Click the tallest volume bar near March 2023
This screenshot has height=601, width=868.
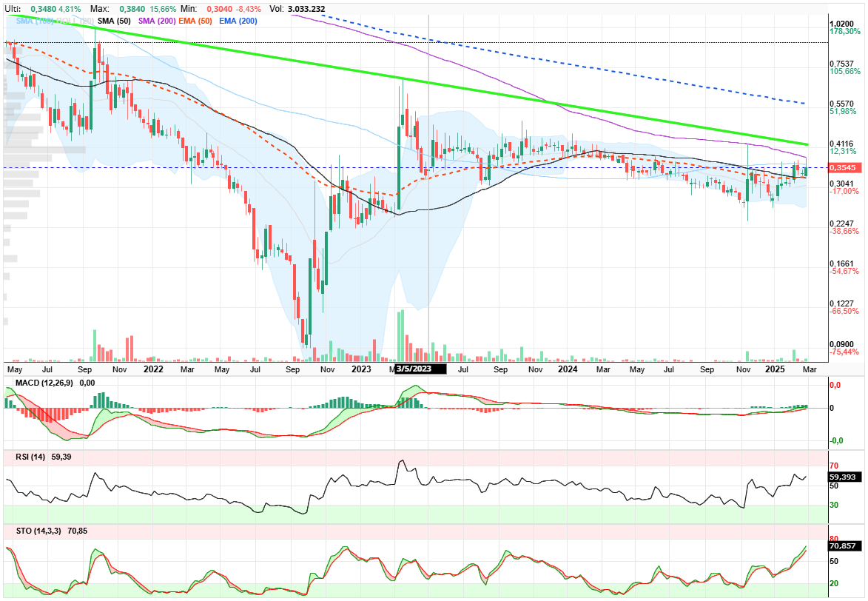coord(401,336)
